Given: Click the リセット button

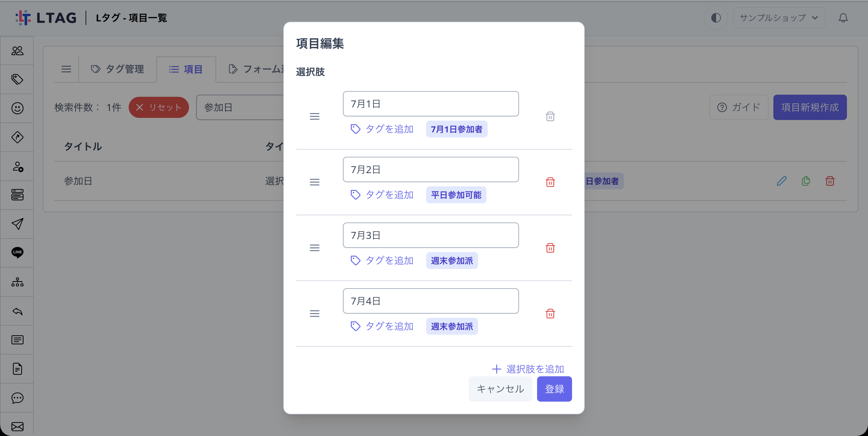Looking at the screenshot, I should pyautogui.click(x=159, y=107).
